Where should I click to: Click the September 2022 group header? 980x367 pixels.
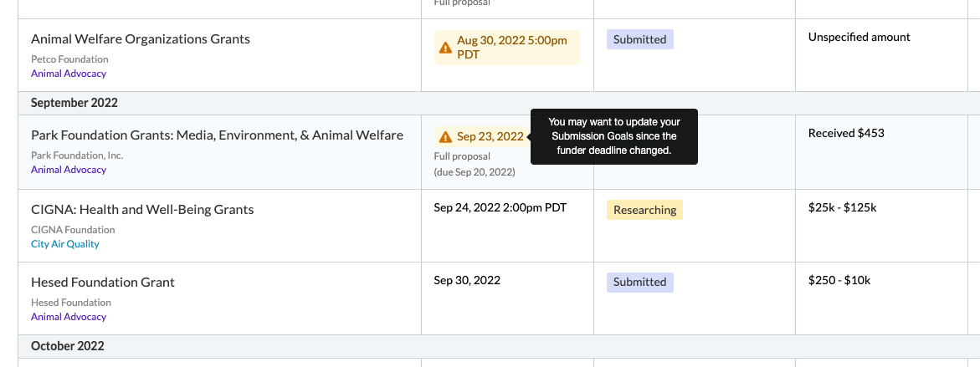74,103
